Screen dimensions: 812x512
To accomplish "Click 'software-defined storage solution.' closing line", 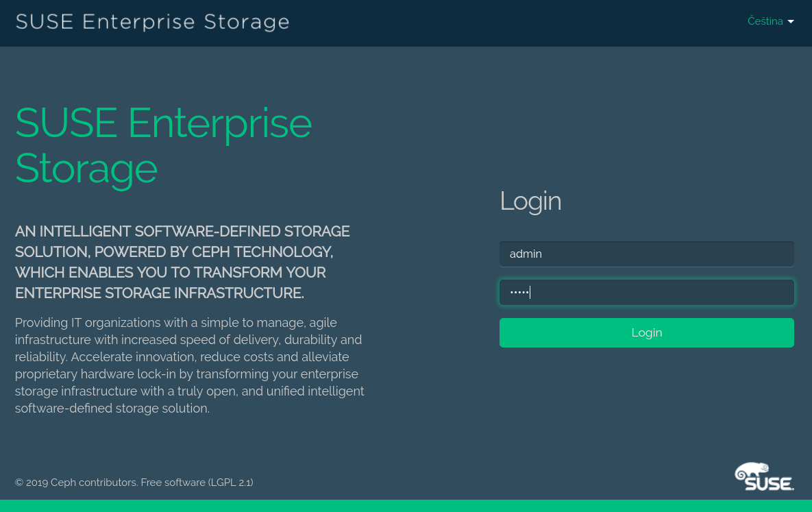I will click(x=112, y=409).
